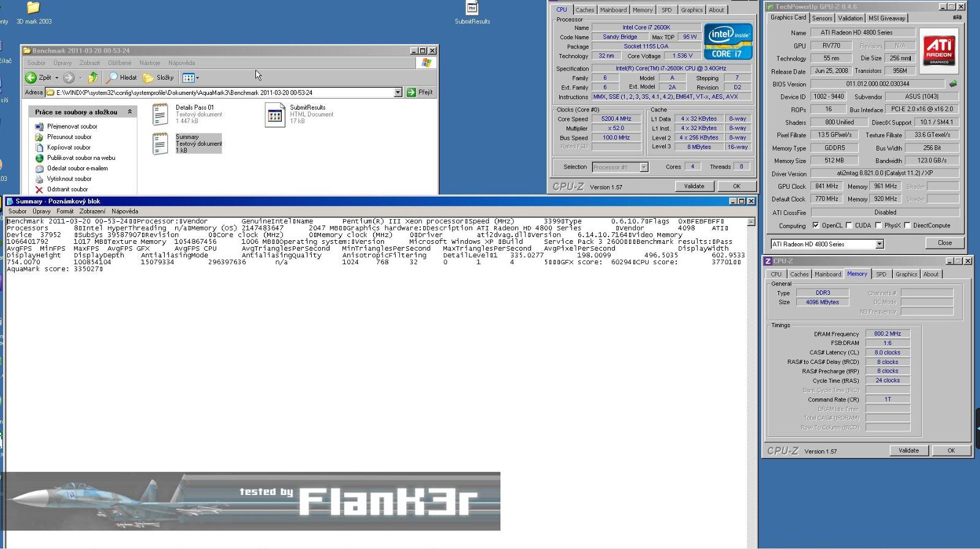The image size is (980, 549).
Task: Open Hledat search tool
Action: click(121, 78)
